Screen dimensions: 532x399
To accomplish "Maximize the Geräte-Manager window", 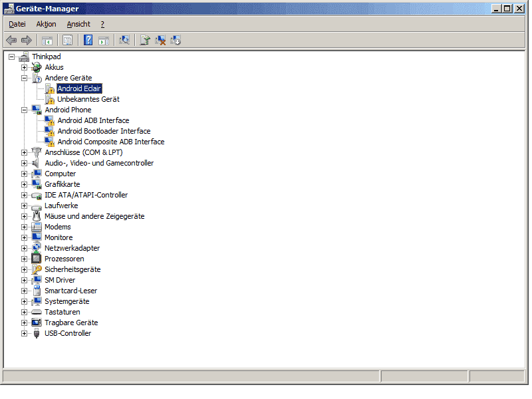I will click(x=507, y=9).
